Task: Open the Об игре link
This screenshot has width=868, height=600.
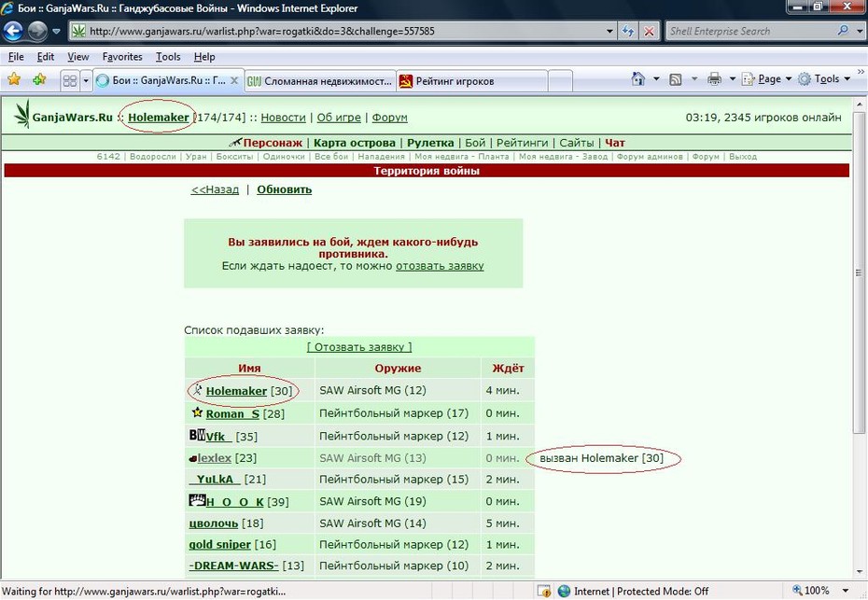Action: [339, 118]
